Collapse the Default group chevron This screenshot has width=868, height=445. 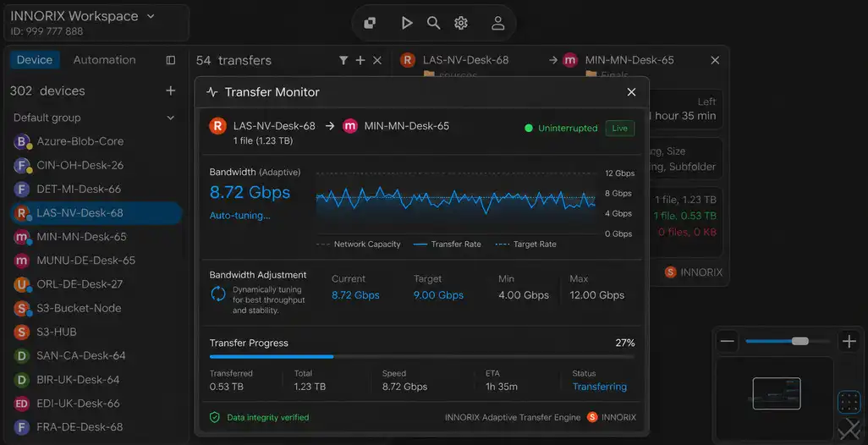(x=171, y=118)
